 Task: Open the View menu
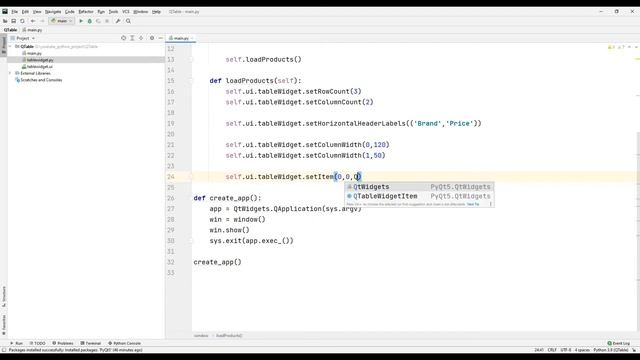(x=37, y=12)
